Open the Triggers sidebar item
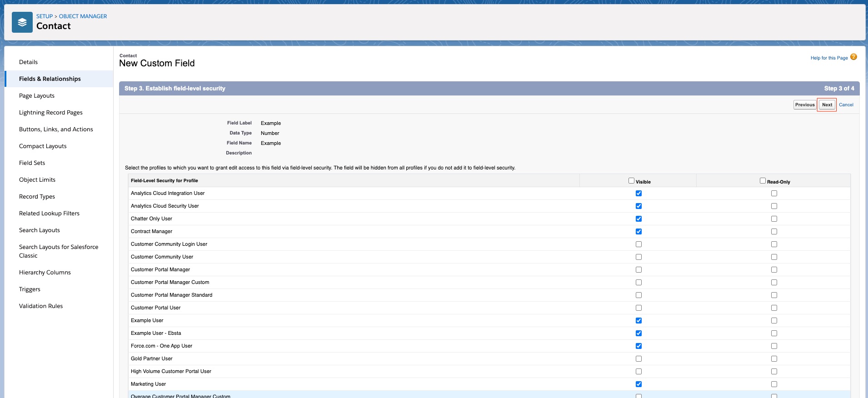 (x=30, y=289)
